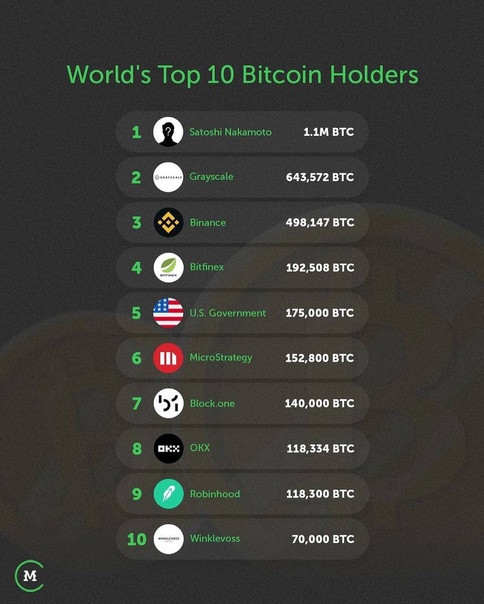Select the U.S. flag icon
Viewport: 484px width, 604px height.
click(168, 313)
